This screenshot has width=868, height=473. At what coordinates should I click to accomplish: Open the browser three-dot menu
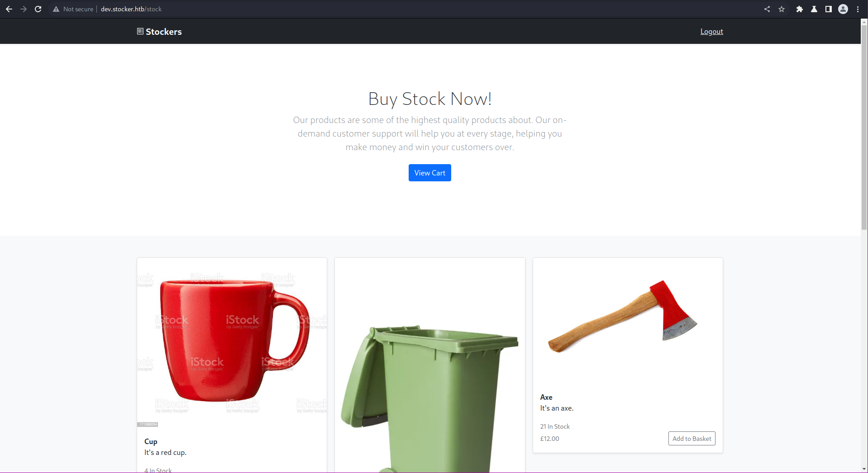coord(858,9)
